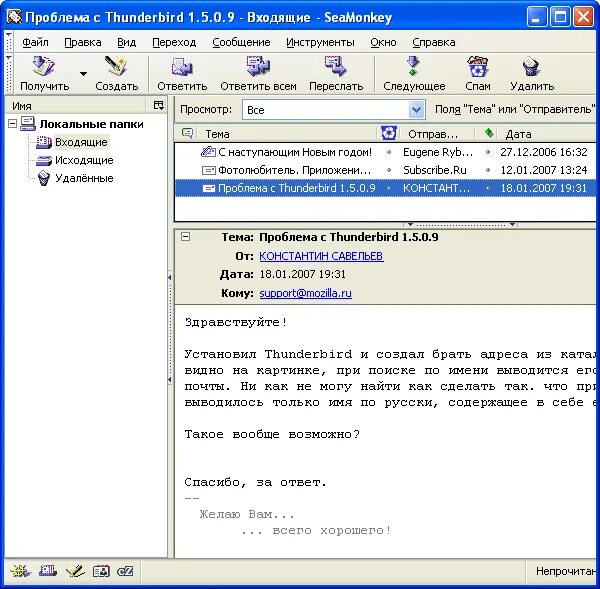Screen dimensions: 600x589
Task: Sort by junk status column icon
Action: [388, 133]
